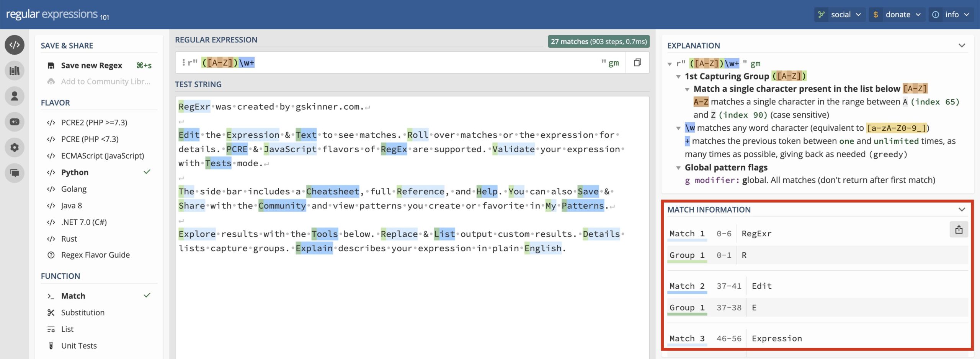Open the regex quiz gamepad icon
The width and height of the screenshot is (980, 359).
pos(15,122)
